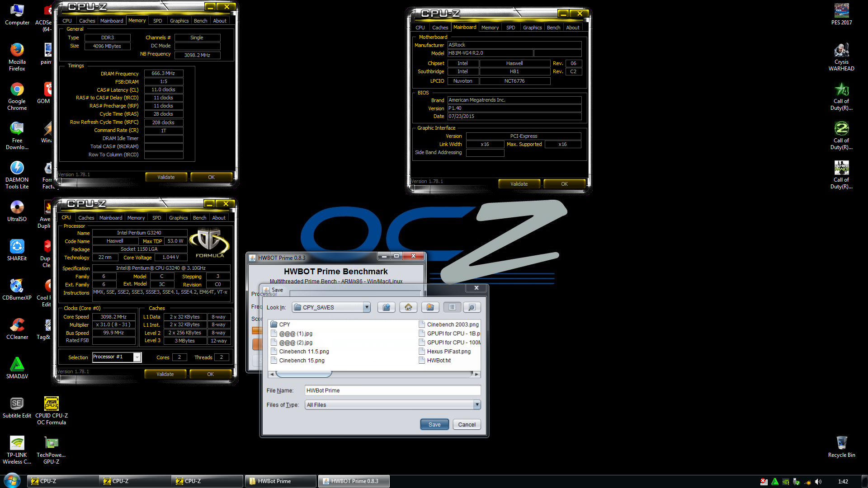
Task: Click OK in the Mainboard CPU-Z window
Action: [564, 184]
